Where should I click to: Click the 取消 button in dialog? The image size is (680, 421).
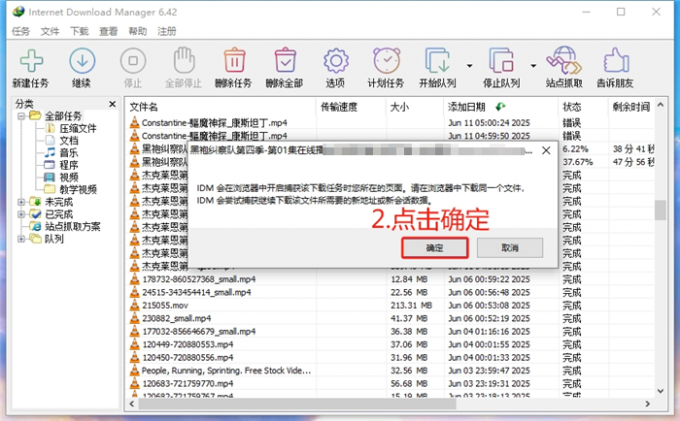click(x=510, y=248)
